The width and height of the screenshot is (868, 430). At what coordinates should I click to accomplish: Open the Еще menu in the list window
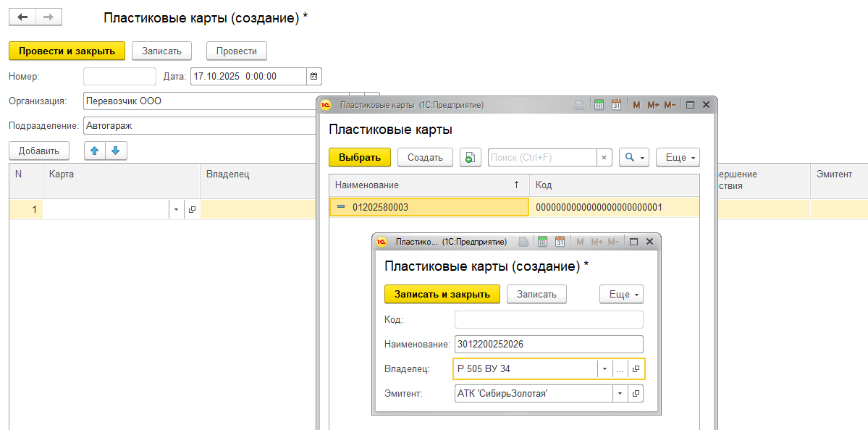678,157
